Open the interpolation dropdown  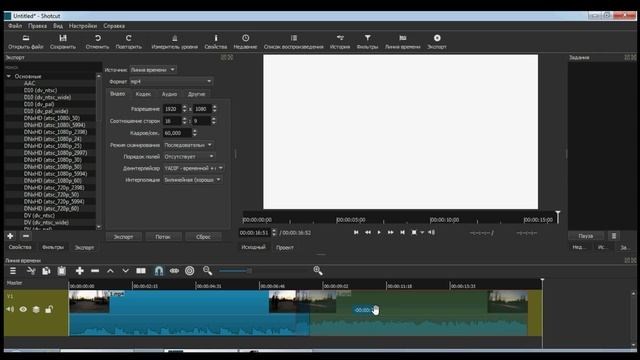coord(192,180)
